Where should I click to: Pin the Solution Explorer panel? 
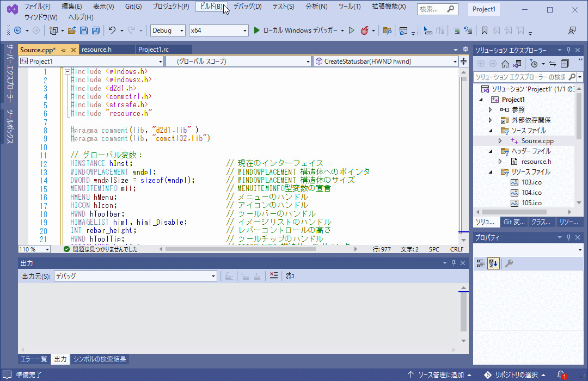[x=569, y=50]
